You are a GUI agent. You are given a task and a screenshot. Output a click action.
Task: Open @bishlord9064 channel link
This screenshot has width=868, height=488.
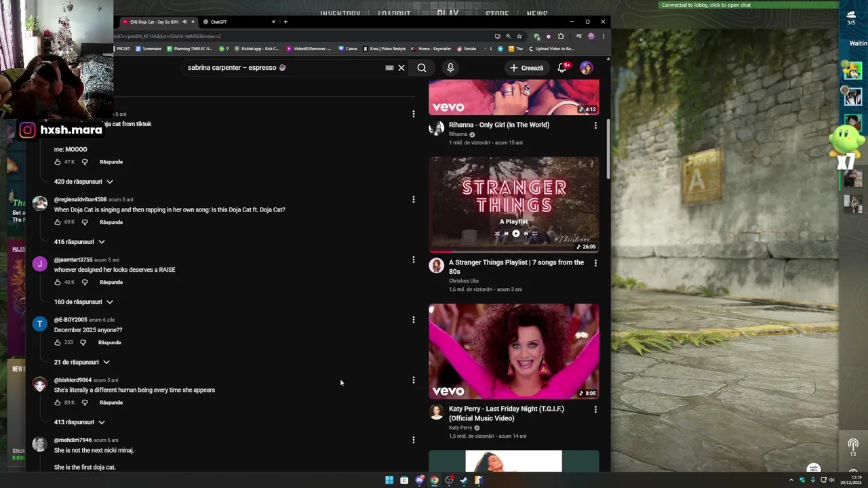point(73,380)
